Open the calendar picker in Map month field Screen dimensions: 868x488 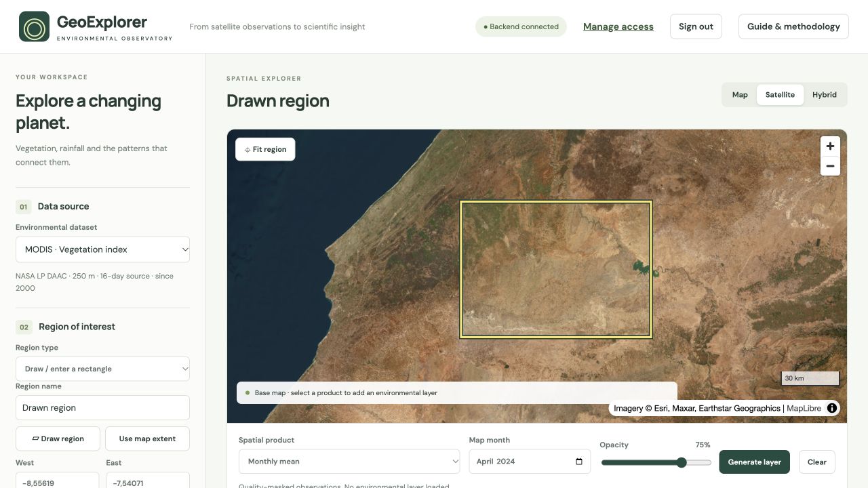click(579, 462)
